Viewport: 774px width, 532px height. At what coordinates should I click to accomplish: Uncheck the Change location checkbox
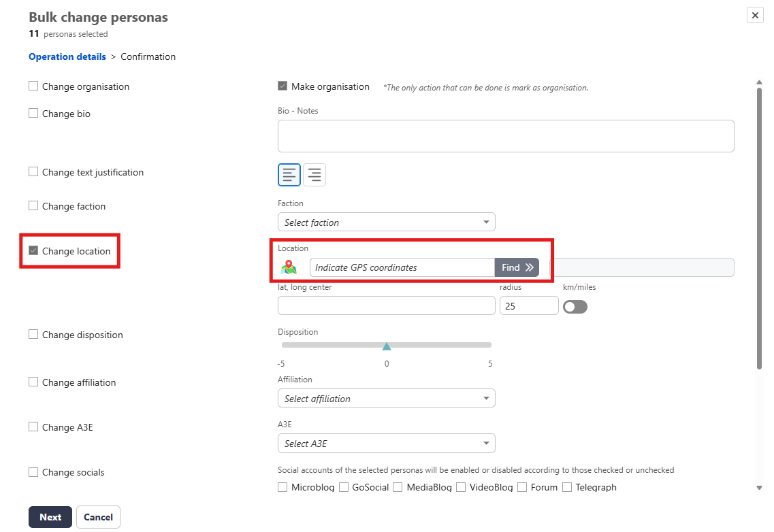pos(33,251)
